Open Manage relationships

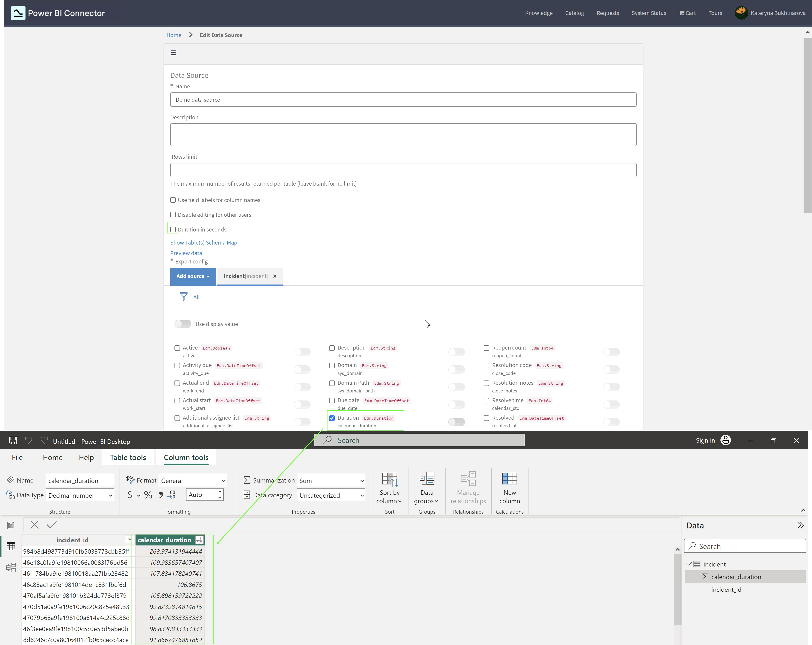click(468, 488)
